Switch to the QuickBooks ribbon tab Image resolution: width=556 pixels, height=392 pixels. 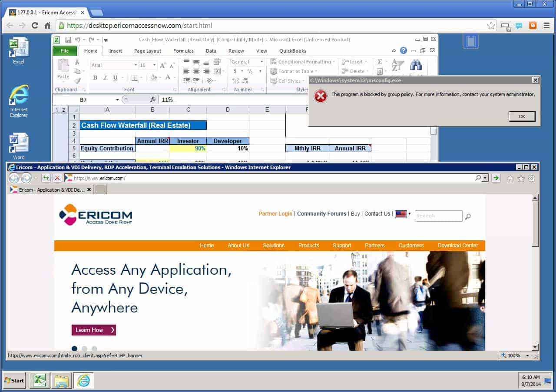point(293,51)
